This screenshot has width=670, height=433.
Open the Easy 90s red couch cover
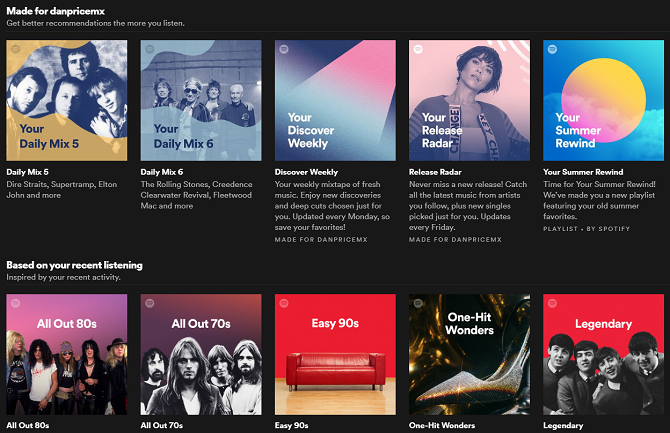click(335, 354)
